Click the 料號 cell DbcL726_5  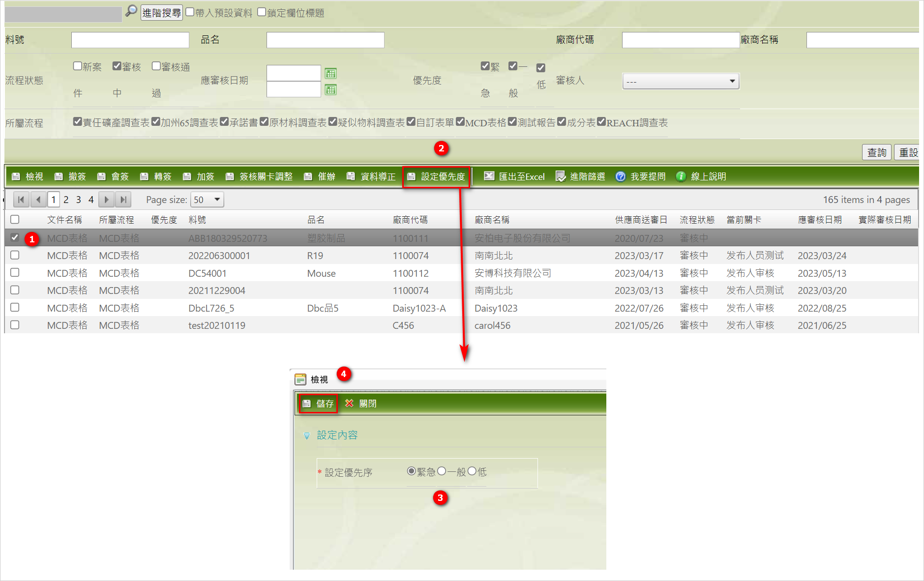211,308
